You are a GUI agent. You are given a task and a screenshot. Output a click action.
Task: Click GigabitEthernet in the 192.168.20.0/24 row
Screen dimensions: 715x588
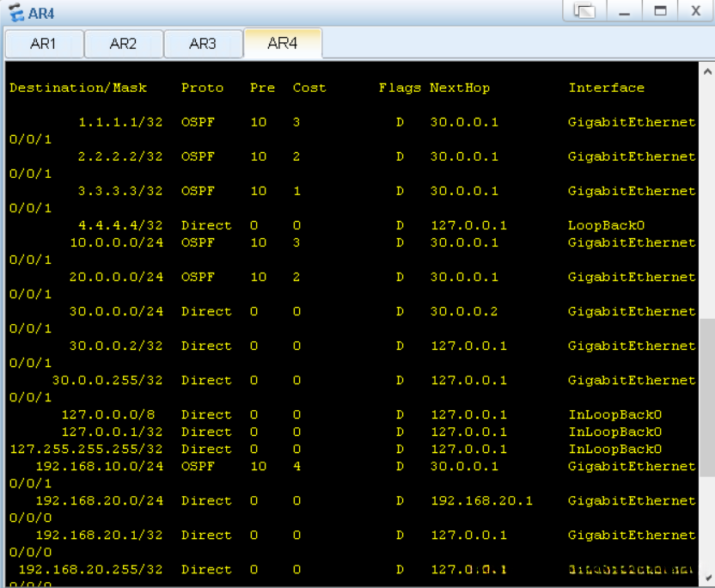click(x=632, y=500)
